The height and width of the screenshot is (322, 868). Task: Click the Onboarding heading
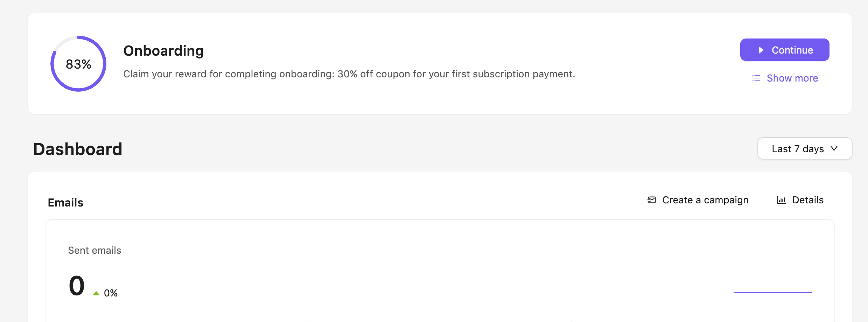coord(163,51)
